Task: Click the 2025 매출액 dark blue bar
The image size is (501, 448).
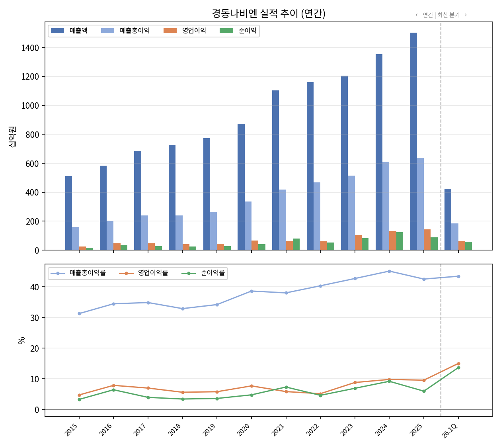Action: click(x=413, y=141)
